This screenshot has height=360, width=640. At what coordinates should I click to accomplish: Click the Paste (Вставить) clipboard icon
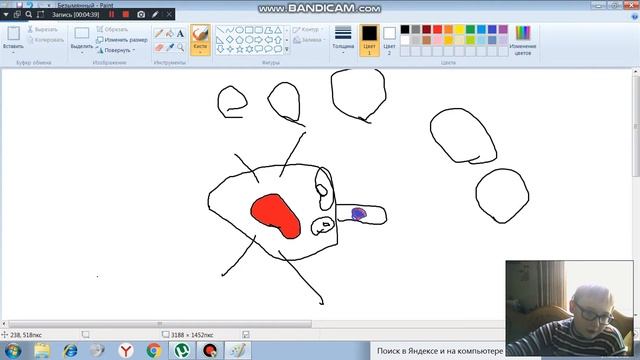(13, 33)
